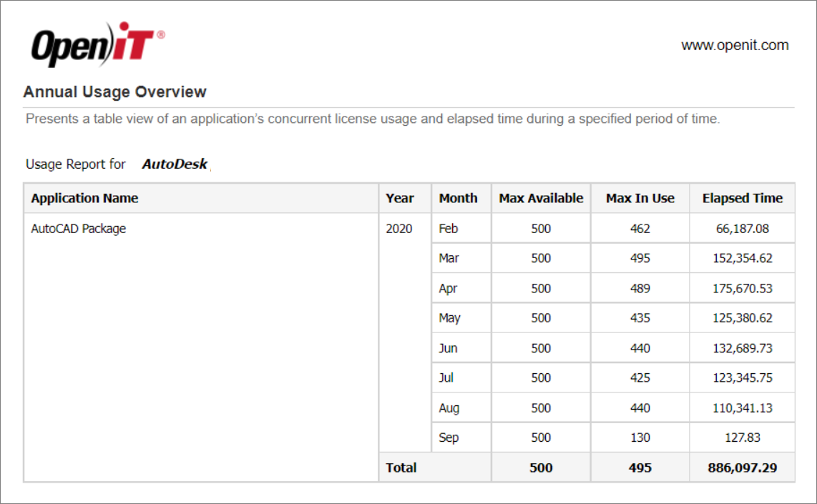This screenshot has height=504, width=817.
Task: Click the Total row label
Action: click(402, 467)
